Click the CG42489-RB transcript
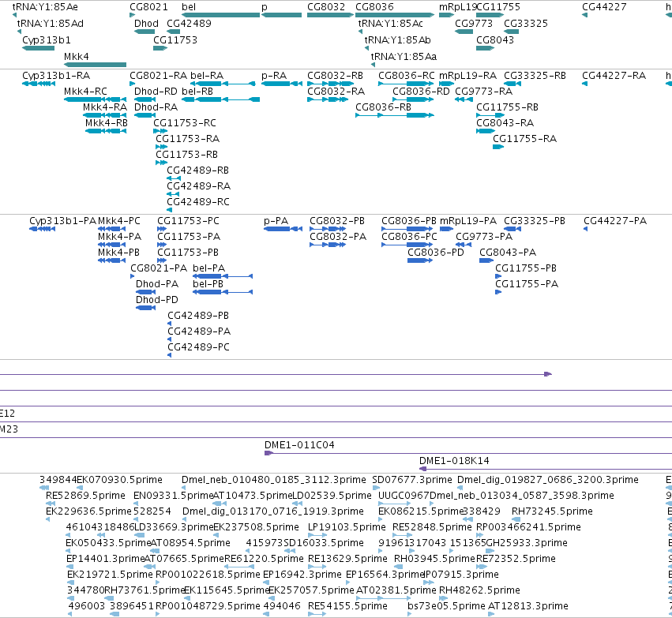 pos(174,178)
